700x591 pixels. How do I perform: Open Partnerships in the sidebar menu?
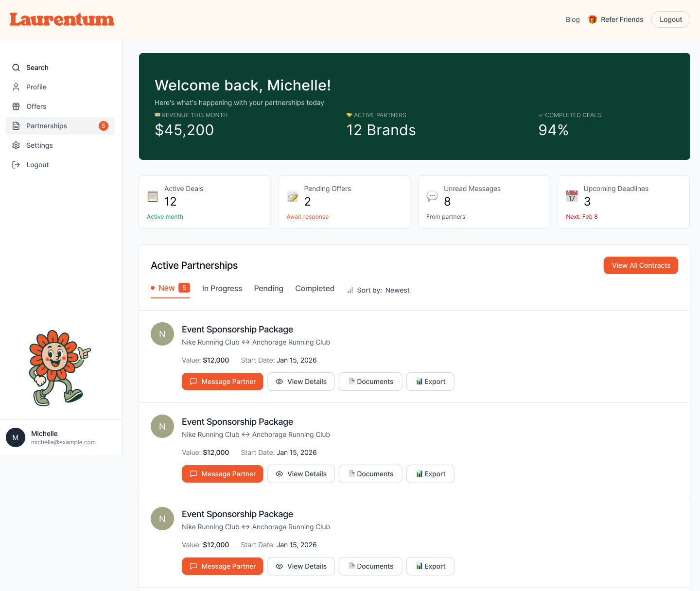tap(47, 126)
